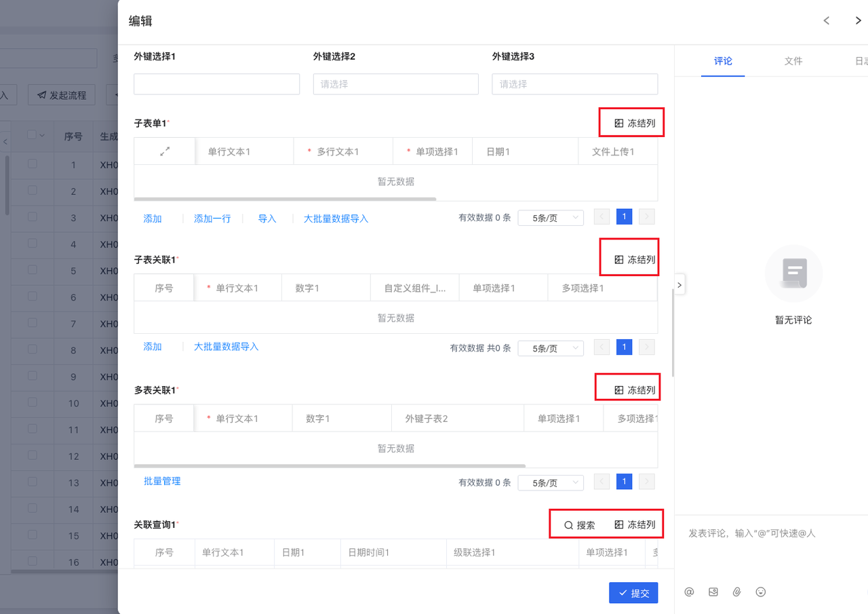
Task: Open 5条/页 page size dropdown under 子表单1
Action: click(550, 218)
